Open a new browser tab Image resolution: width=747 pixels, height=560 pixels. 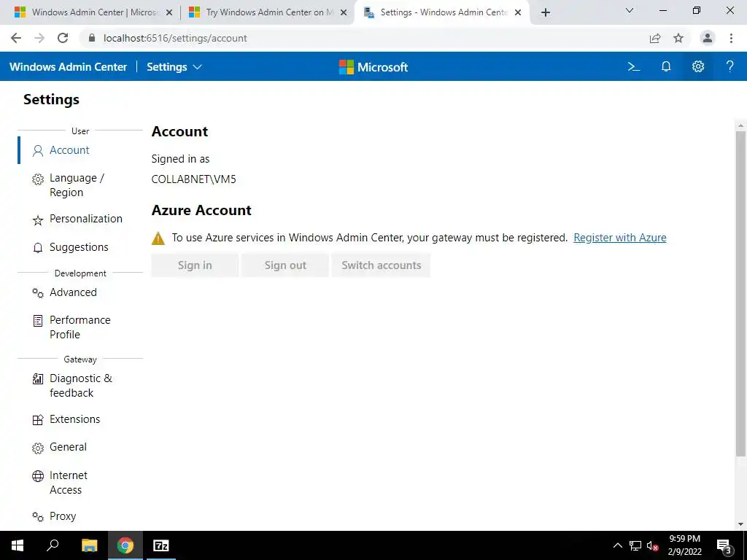coord(546,12)
